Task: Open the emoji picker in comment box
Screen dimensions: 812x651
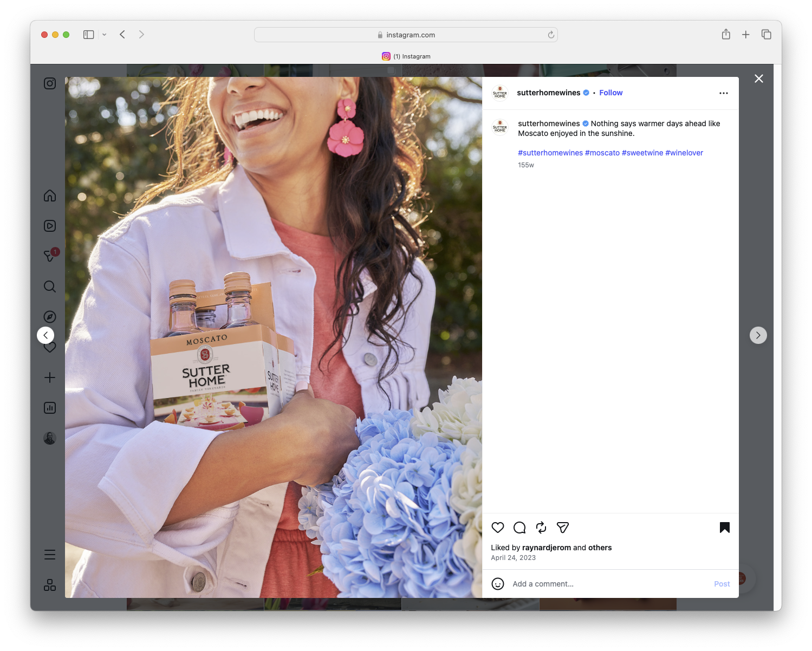Action: coord(498,584)
